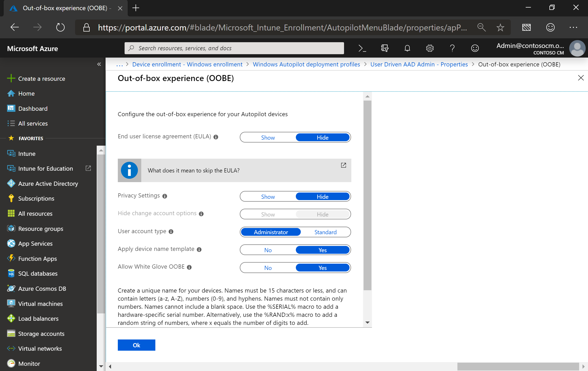Open Azure Active Directory from favorites

pos(48,184)
